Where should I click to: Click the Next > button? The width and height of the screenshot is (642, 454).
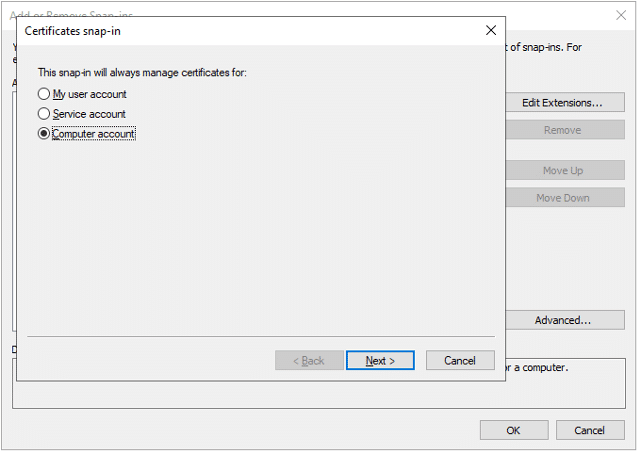pos(380,360)
